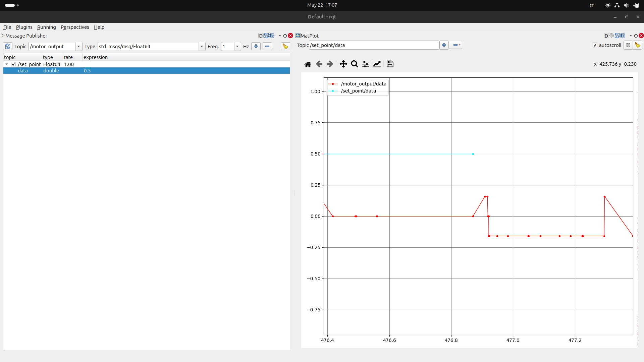Viewport: 644px width, 362px height.
Task: Toggle the autoscroll checkbox
Action: pos(595,45)
